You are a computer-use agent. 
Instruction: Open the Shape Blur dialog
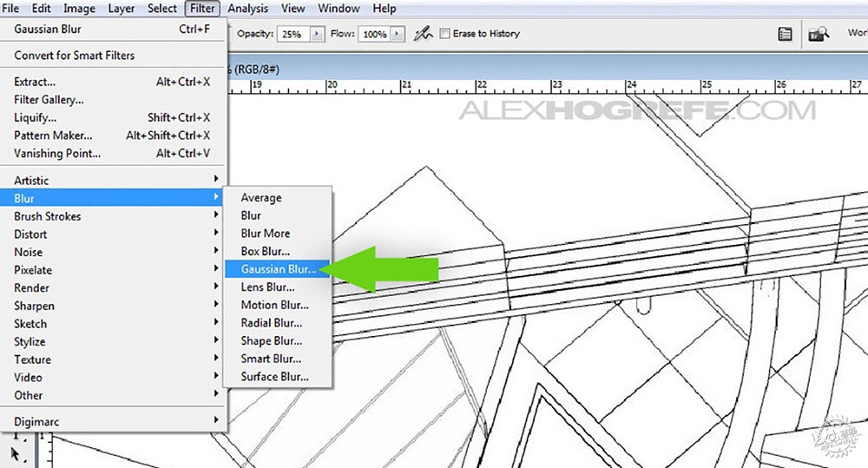click(x=278, y=340)
